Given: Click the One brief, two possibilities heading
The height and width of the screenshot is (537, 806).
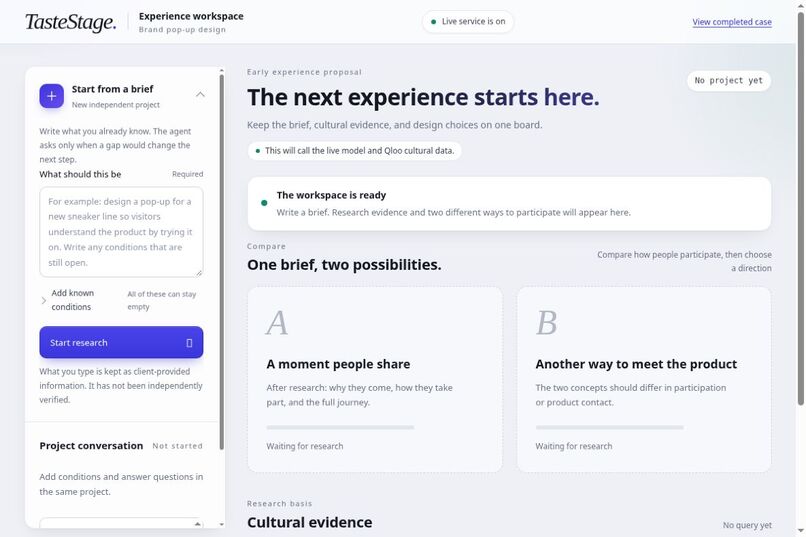Looking at the screenshot, I should (x=344, y=265).
